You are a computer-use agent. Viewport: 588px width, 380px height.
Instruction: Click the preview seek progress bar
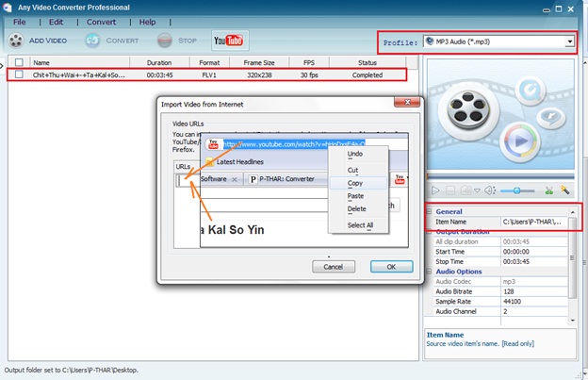[500, 176]
